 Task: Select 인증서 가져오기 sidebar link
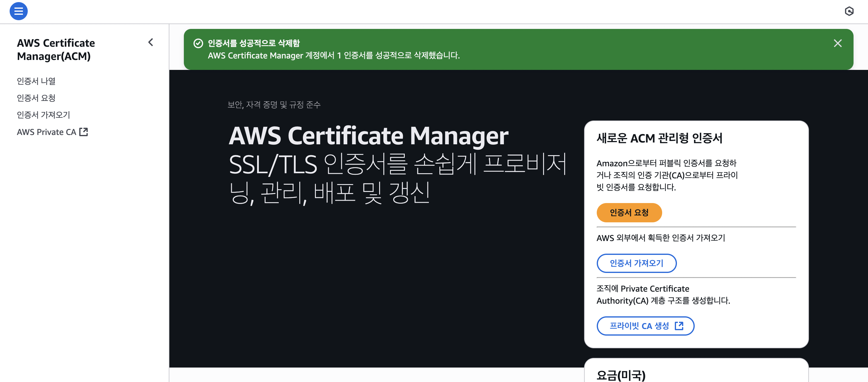pos(43,115)
